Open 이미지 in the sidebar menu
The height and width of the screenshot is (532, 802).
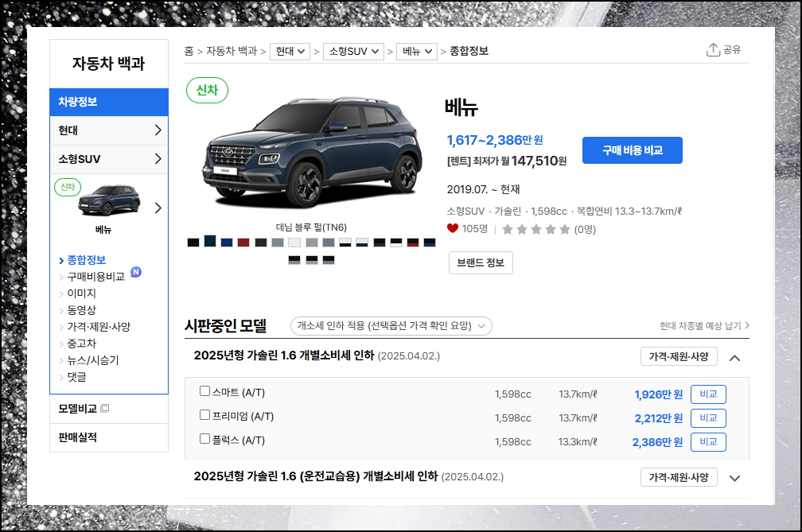pyautogui.click(x=81, y=293)
